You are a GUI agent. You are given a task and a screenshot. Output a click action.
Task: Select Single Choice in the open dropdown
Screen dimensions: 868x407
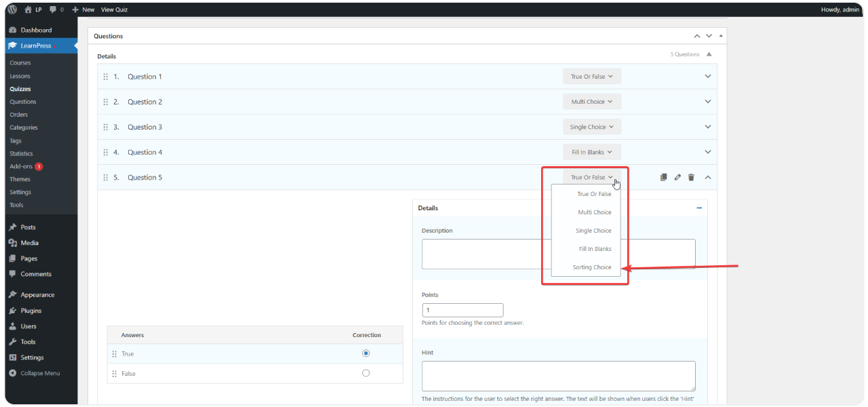[x=593, y=231]
